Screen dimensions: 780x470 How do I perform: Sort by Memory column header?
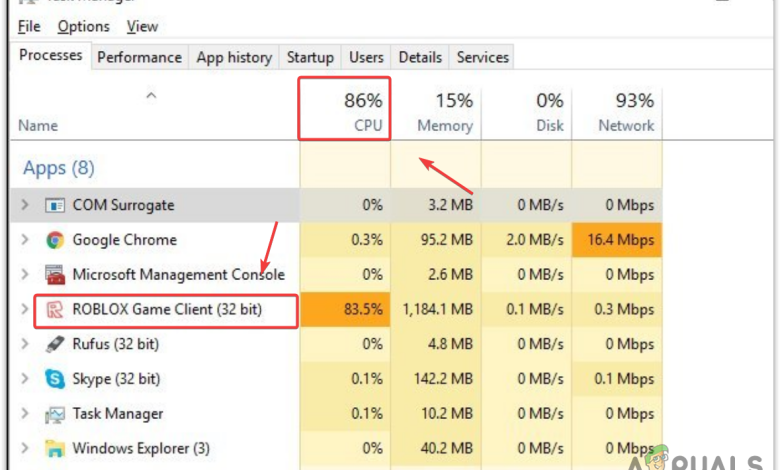tap(436, 111)
